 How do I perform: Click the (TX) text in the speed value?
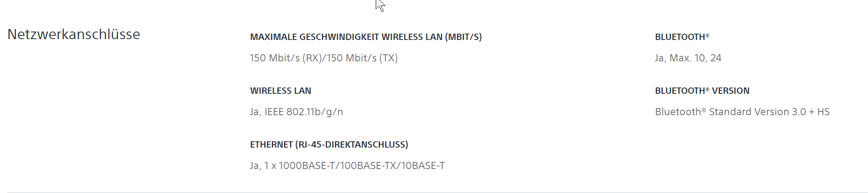(388, 58)
